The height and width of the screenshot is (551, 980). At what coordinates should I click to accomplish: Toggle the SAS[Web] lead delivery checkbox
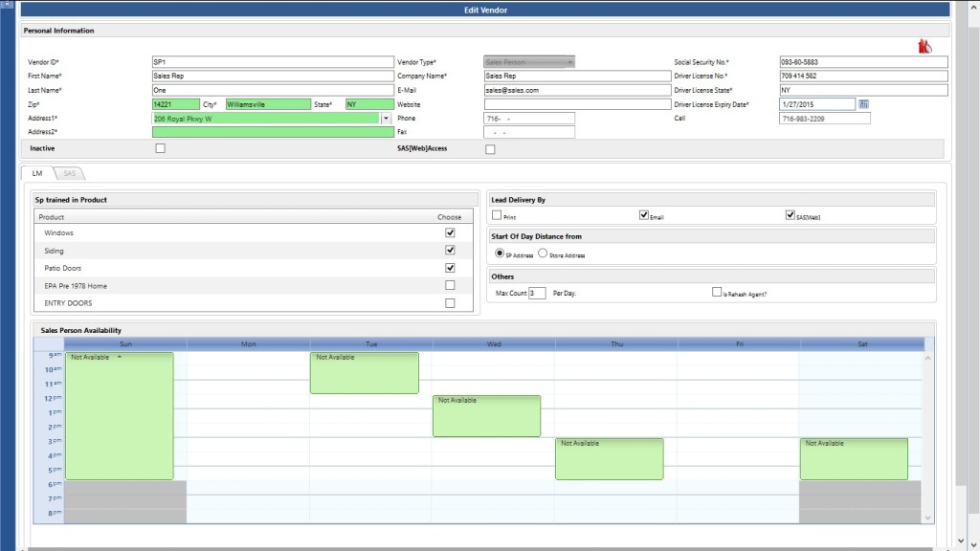[x=790, y=215]
